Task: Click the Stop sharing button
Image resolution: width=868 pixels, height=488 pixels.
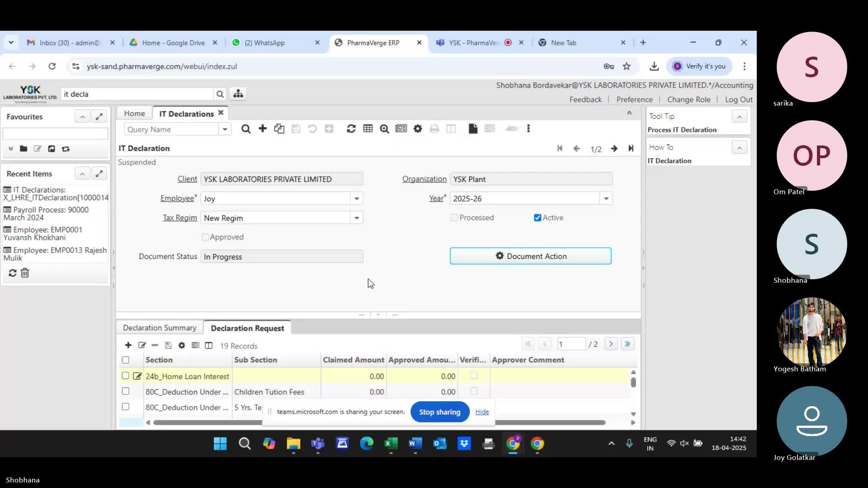Action: coord(439,412)
